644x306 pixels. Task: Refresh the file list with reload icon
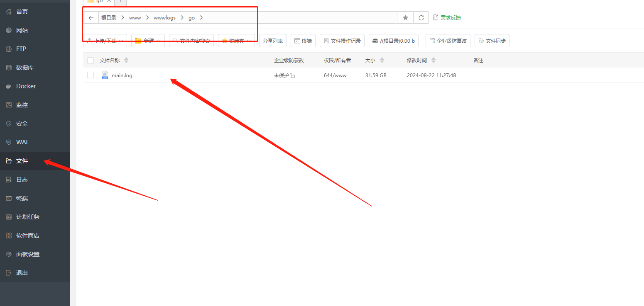(x=421, y=18)
